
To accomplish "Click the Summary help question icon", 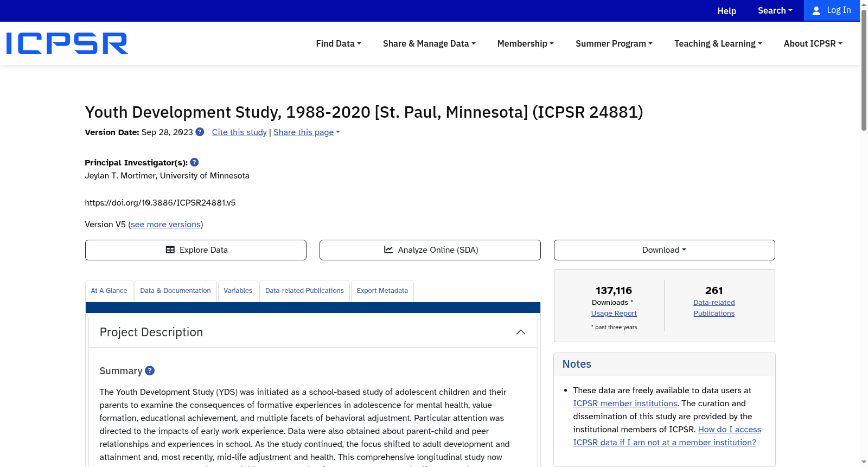I will [x=150, y=370].
